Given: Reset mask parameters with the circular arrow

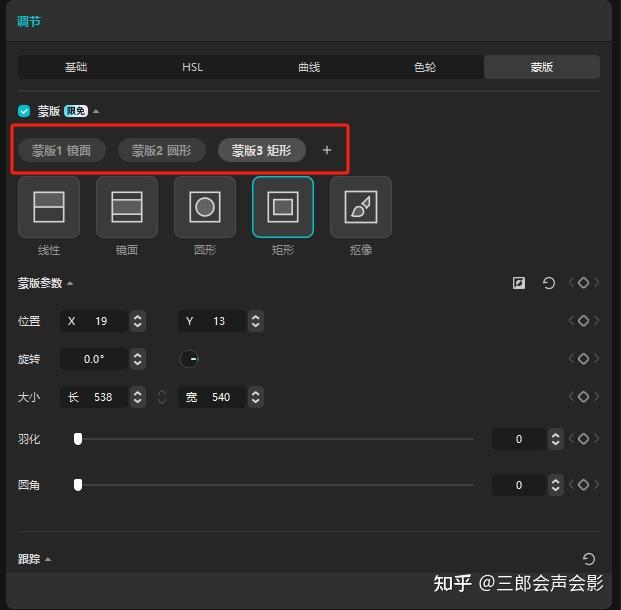Looking at the screenshot, I should pyautogui.click(x=549, y=283).
